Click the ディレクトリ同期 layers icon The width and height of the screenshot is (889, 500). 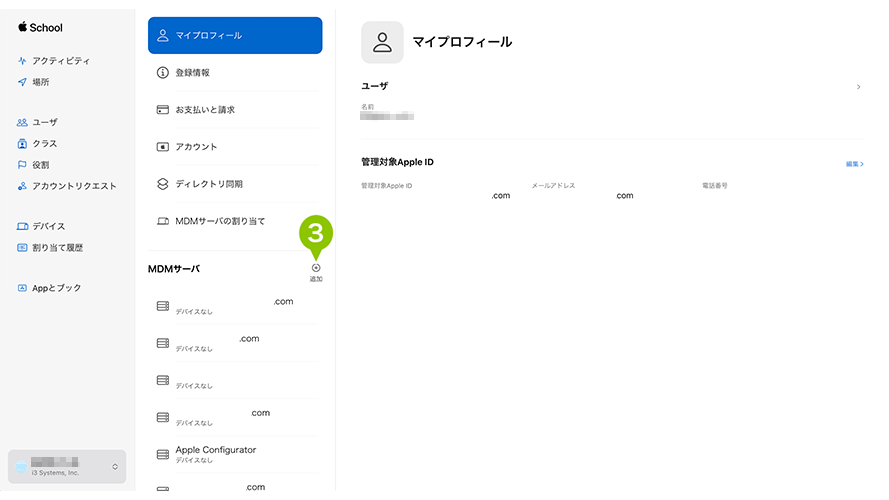pyautogui.click(x=163, y=184)
